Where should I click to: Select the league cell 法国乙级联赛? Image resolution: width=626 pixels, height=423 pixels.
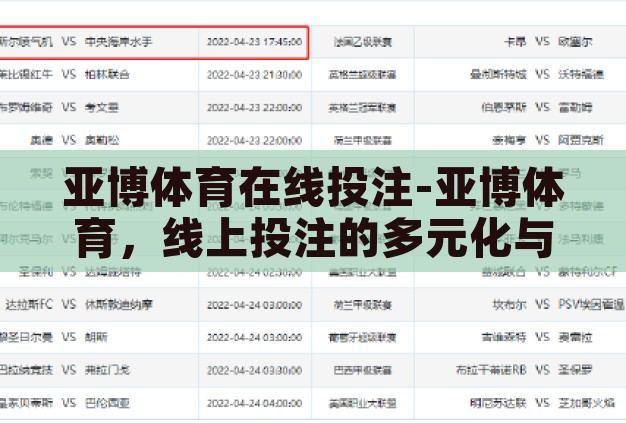[363, 42]
